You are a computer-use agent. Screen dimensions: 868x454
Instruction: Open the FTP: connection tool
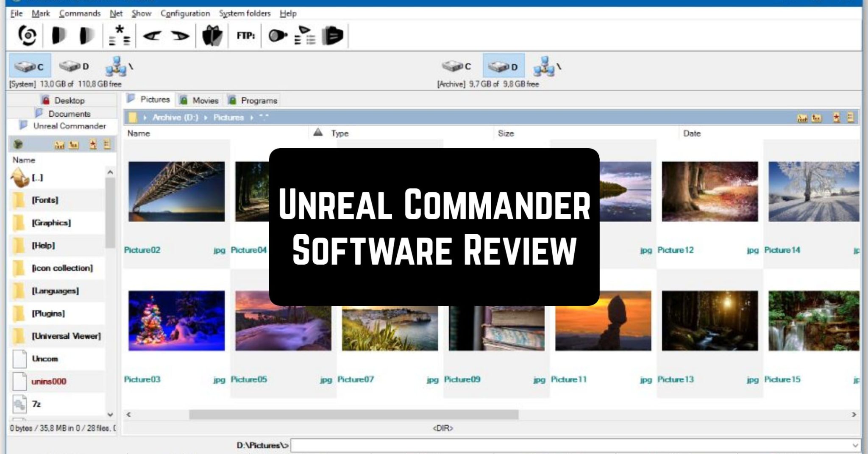point(246,36)
